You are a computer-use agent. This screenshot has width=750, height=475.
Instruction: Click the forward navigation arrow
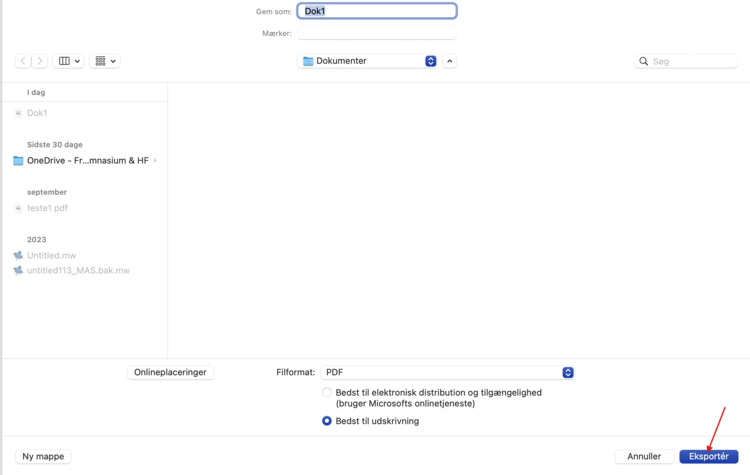coord(40,61)
